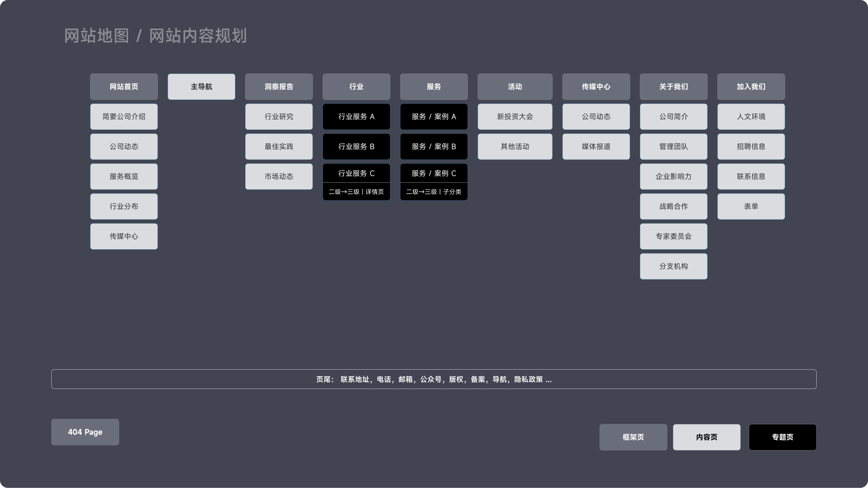The height and width of the screenshot is (488, 868).
Task: Select the 404 Page box
Action: pos(85,432)
